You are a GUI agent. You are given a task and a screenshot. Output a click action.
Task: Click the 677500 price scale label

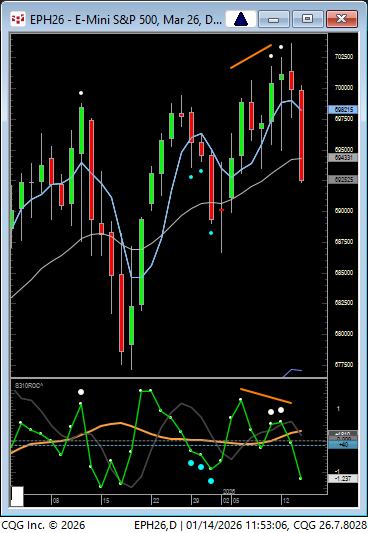tap(344, 365)
